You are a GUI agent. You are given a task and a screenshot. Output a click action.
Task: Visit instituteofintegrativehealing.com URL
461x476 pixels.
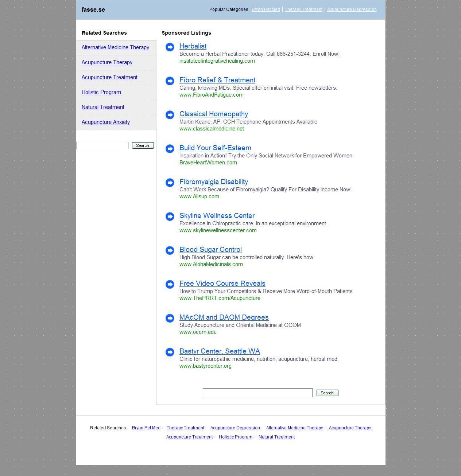pos(217,61)
